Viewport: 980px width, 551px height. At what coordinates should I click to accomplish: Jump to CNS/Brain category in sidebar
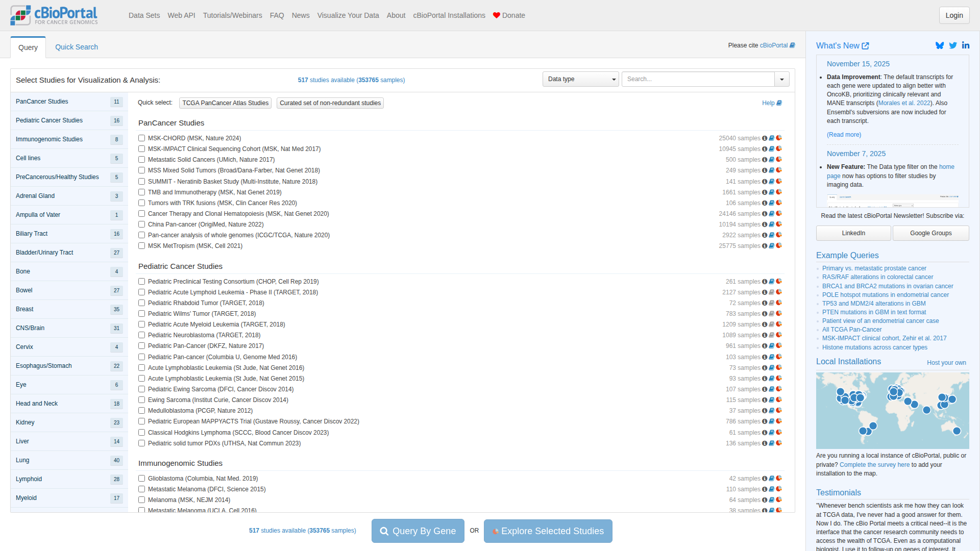click(x=69, y=328)
